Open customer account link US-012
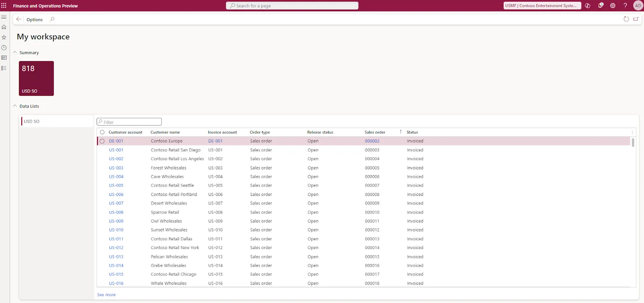The height and width of the screenshot is (303, 644). point(116,248)
